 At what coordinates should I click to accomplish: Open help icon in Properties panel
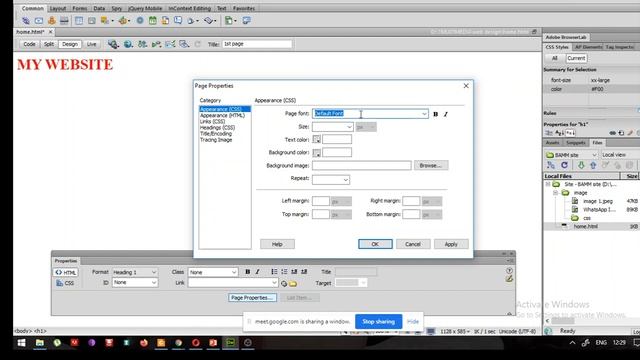click(x=509, y=271)
